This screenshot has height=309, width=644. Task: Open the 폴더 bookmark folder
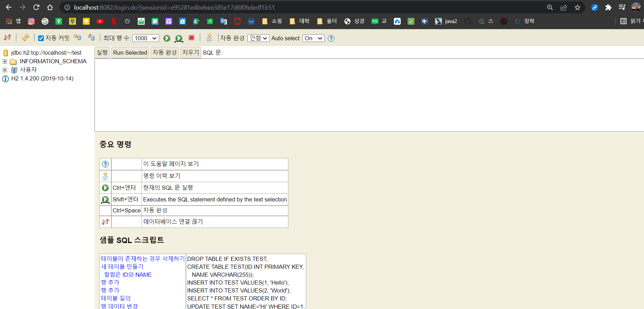pyautogui.click(x=327, y=21)
